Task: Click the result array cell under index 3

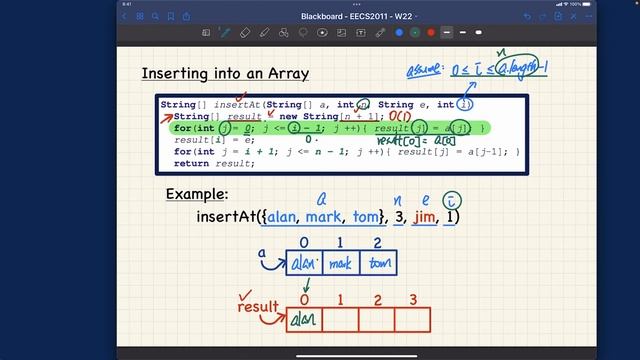Action: point(413,320)
